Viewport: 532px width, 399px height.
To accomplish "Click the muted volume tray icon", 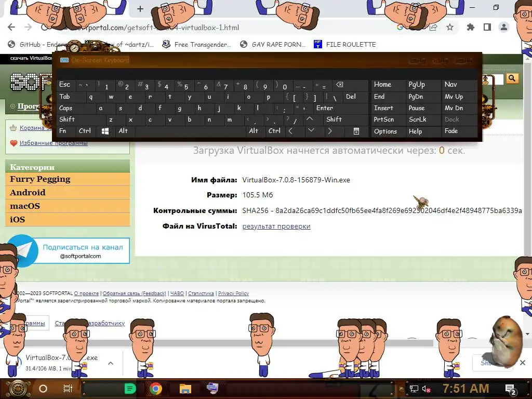I will (x=426, y=389).
